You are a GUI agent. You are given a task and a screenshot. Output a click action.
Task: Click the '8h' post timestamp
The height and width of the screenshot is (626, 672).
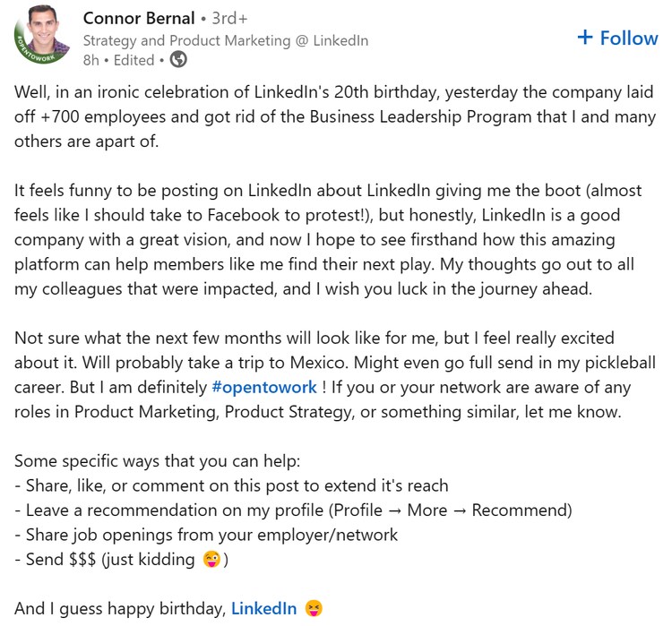(90, 60)
